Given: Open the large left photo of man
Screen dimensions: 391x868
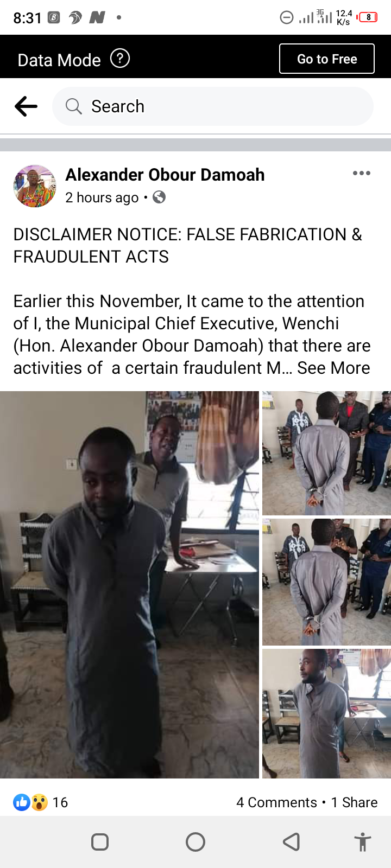Looking at the screenshot, I should [129, 585].
